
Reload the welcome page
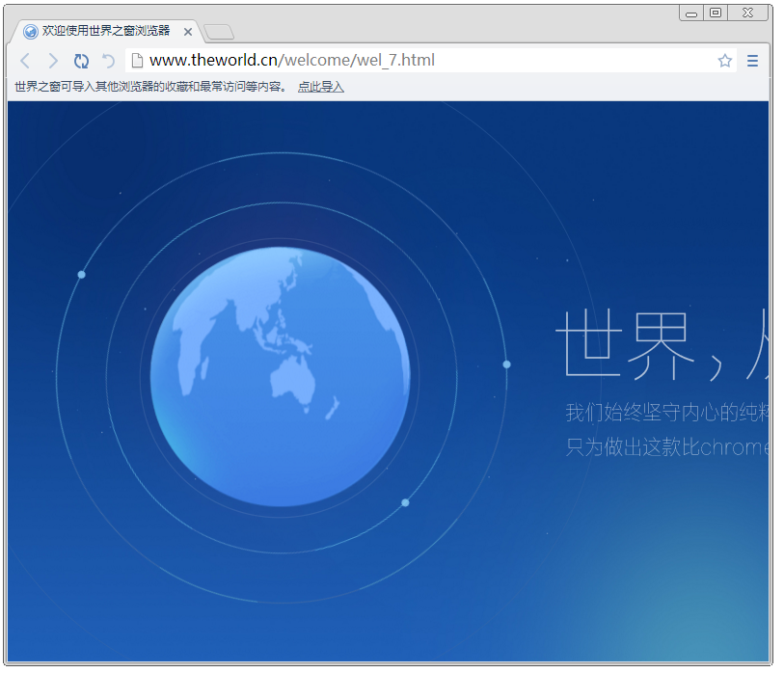pyautogui.click(x=81, y=60)
